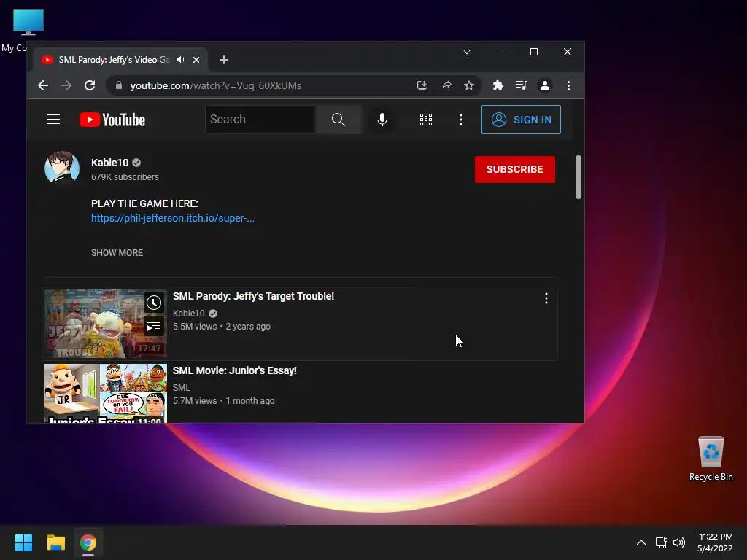Click the browser forward arrow
Image resolution: width=747 pixels, height=560 pixels.
click(66, 86)
